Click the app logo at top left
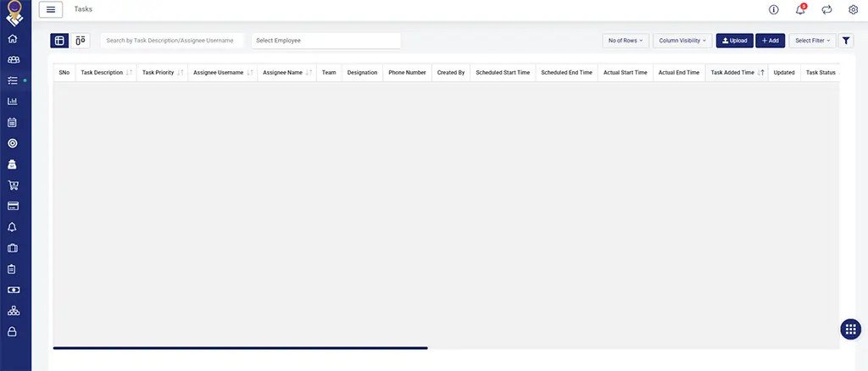The width and height of the screenshot is (868, 371). pos(14,14)
